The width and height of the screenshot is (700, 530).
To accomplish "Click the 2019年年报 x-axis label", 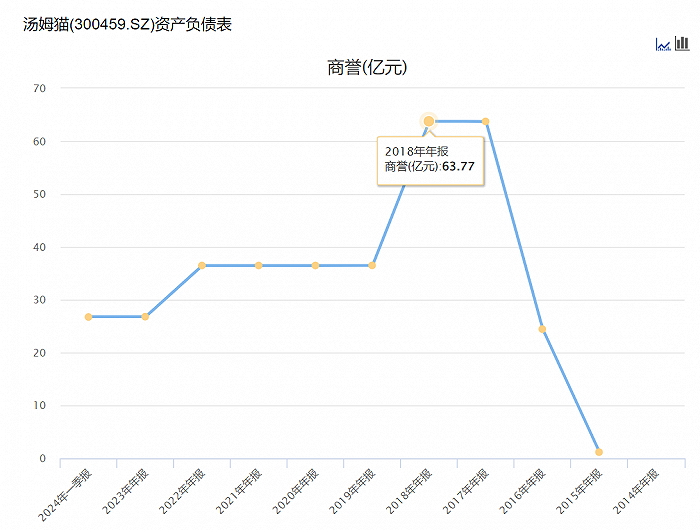I will [352, 491].
